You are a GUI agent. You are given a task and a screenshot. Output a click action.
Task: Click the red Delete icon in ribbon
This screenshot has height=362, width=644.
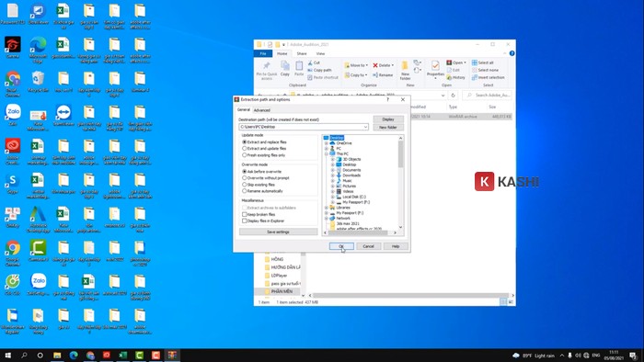[x=375, y=65]
